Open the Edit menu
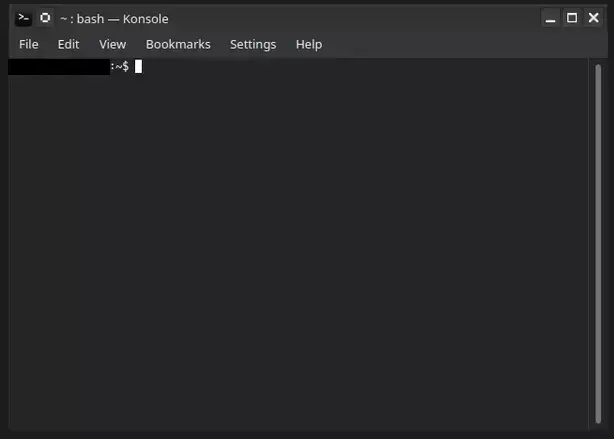This screenshot has height=439, width=614. coord(69,44)
